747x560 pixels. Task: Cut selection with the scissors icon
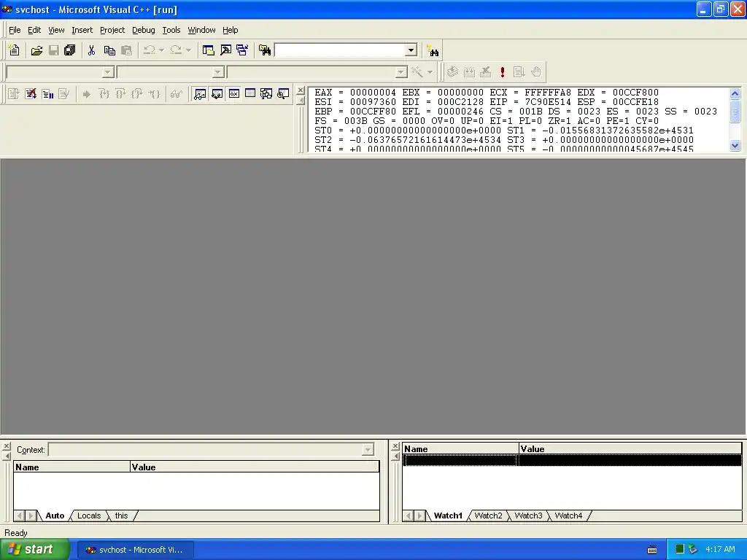91,50
